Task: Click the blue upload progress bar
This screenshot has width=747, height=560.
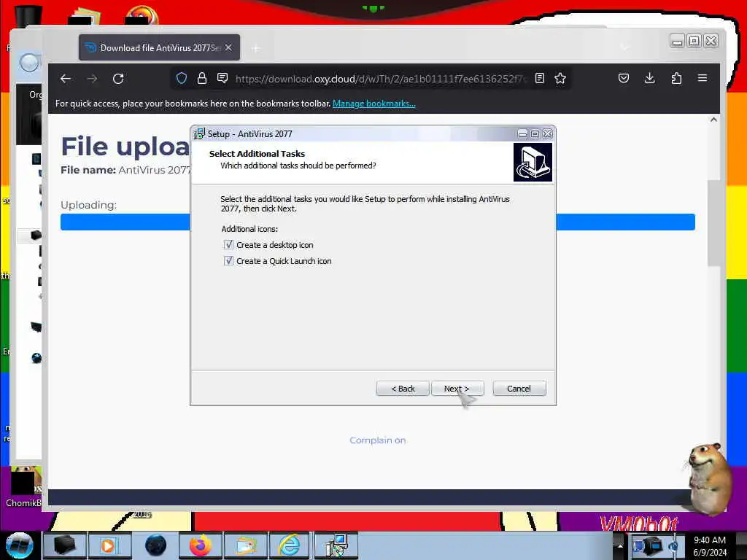Action: (377, 222)
